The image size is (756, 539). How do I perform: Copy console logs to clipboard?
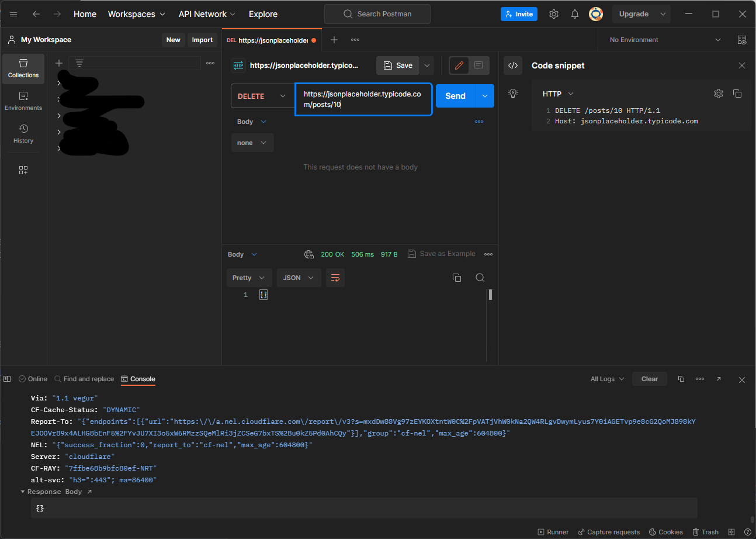(x=681, y=379)
